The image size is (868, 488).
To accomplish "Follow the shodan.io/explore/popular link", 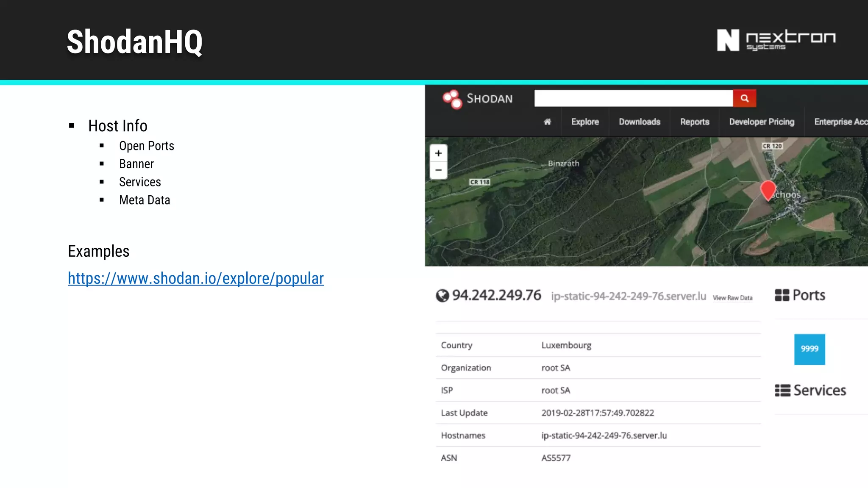I will point(196,278).
